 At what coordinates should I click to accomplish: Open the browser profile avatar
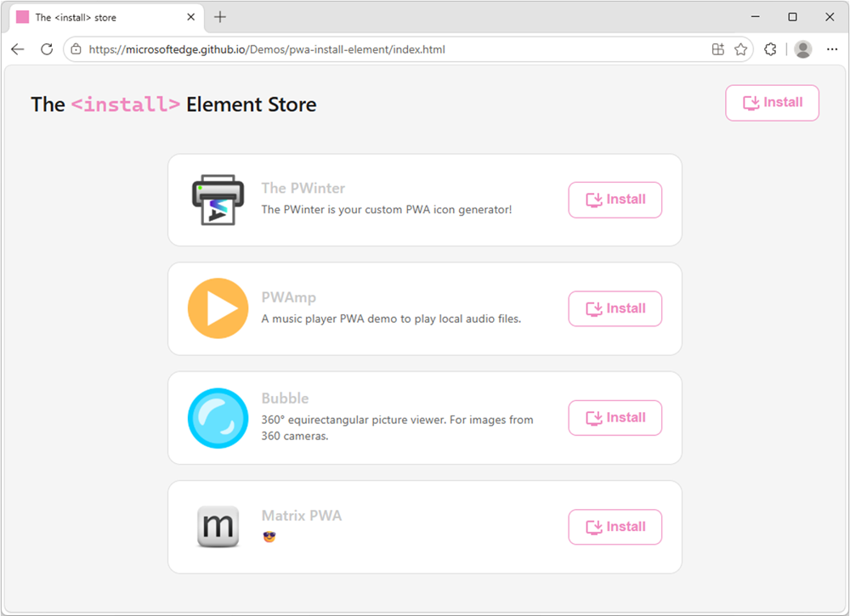point(803,49)
